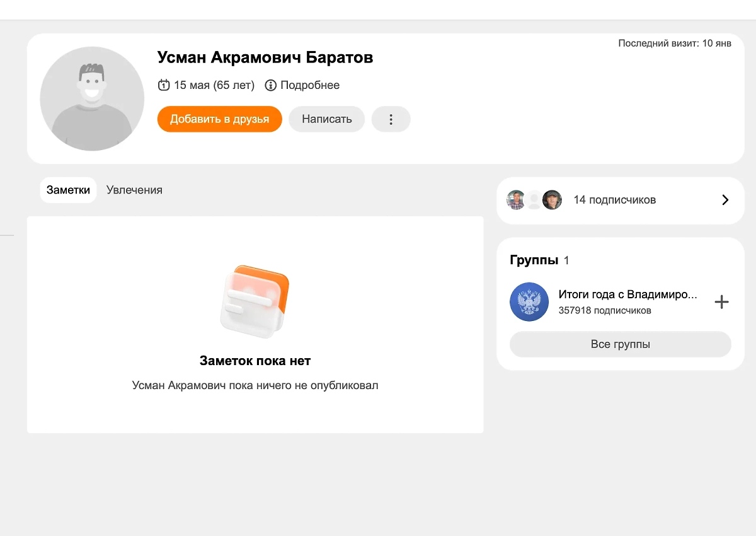Open the Подробнее details link
This screenshot has width=756, height=536.
(x=310, y=85)
